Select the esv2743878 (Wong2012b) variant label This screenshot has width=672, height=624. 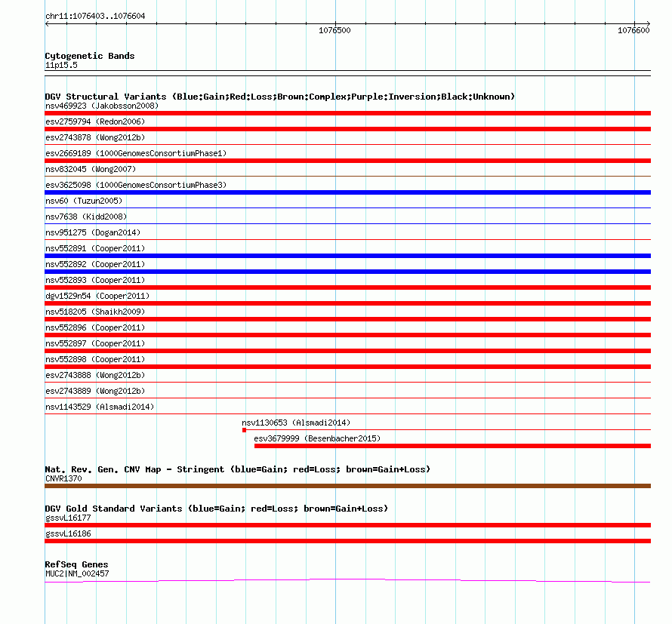[x=95, y=137]
